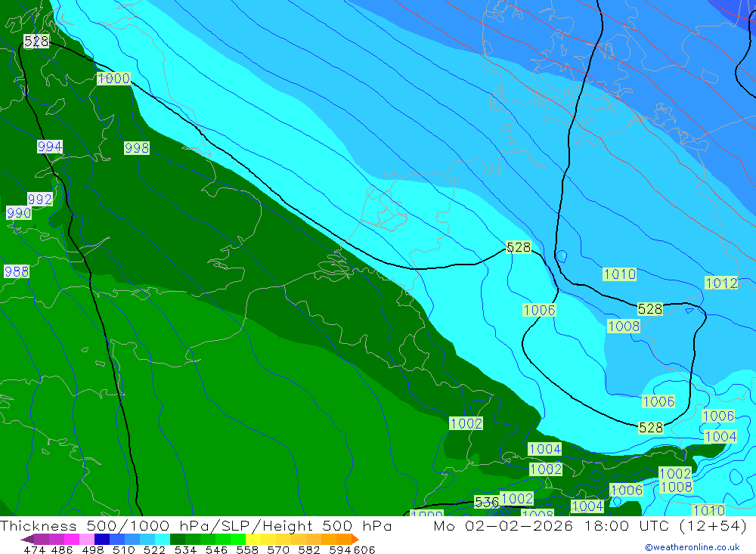756x554 pixels.
Task: Click the 1010 label beside the 1012 label
Action: [x=620, y=274]
